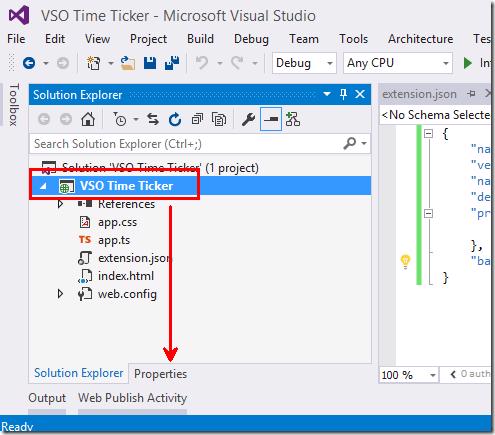The width and height of the screenshot is (495, 435).
Task: Pin the Solution Explorer panel with auto-hide pushpin
Action: coord(343,95)
